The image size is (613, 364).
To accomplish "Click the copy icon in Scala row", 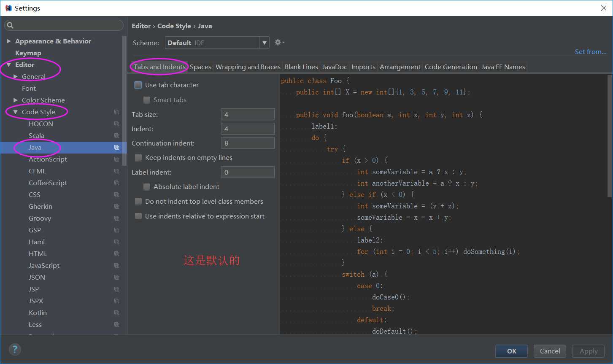I will [116, 136].
